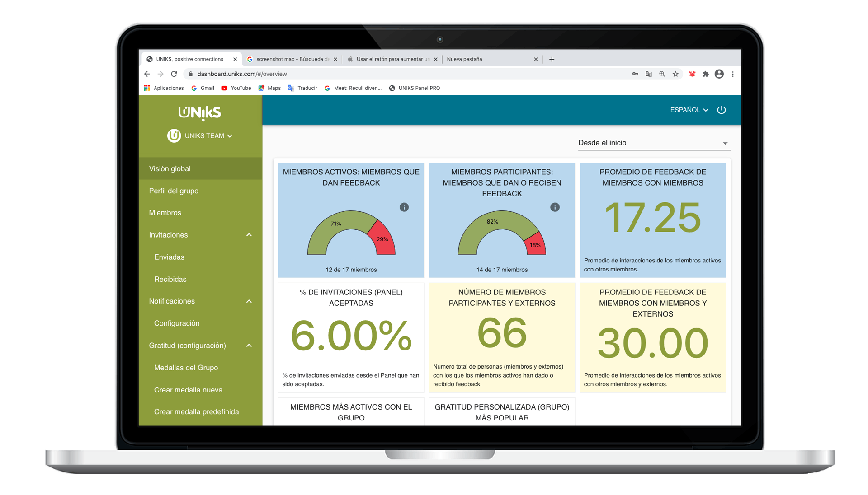The width and height of the screenshot is (868, 495).
Task: Collapse the Invitaciones section chevron
Action: pyautogui.click(x=249, y=235)
